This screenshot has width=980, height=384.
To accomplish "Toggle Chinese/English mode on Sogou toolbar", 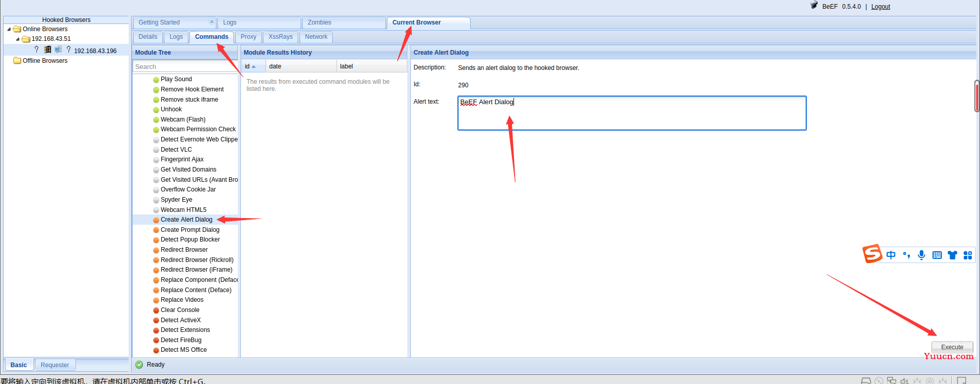I will click(891, 255).
